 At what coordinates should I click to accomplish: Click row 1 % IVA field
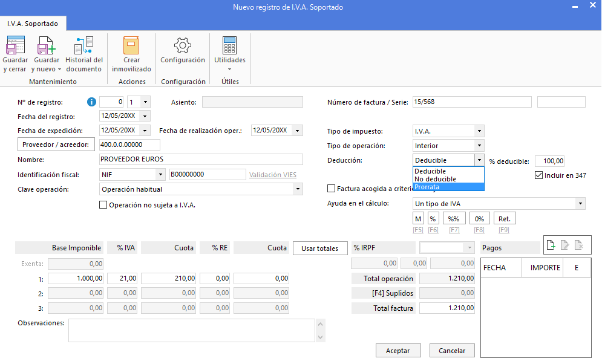coord(122,279)
